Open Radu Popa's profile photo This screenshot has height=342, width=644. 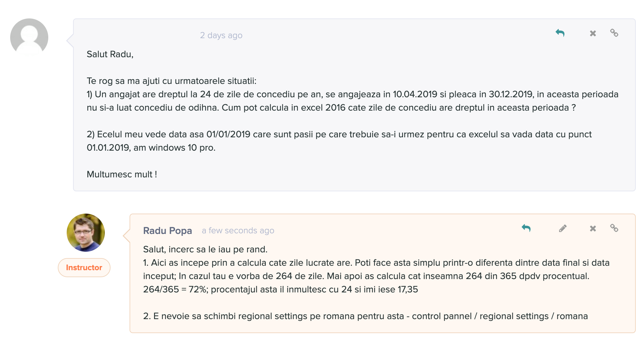(x=86, y=233)
